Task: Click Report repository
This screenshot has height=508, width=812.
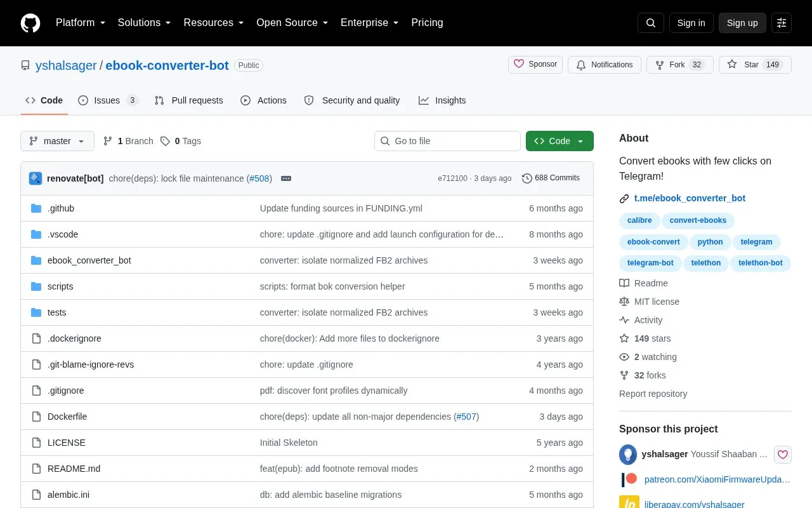Action: [x=653, y=394]
